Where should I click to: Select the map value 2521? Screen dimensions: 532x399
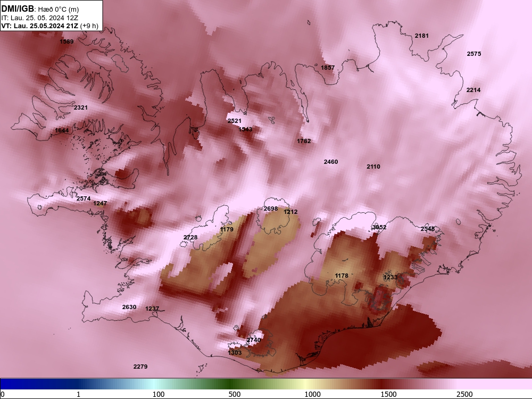[x=235, y=121]
